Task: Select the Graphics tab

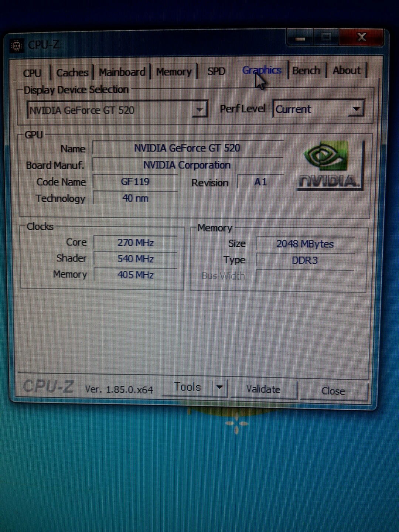Action: pyautogui.click(x=262, y=70)
